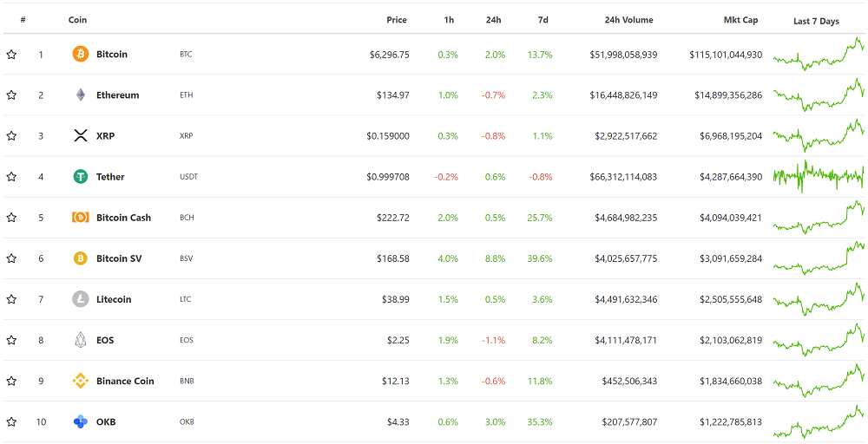Click the Ethereum logo icon
The width and height of the screenshot is (868, 444).
pos(80,95)
